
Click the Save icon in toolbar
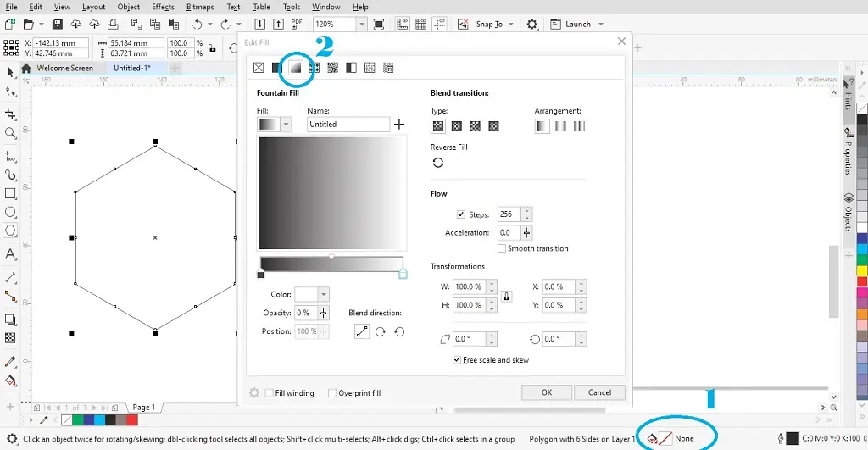(57, 24)
